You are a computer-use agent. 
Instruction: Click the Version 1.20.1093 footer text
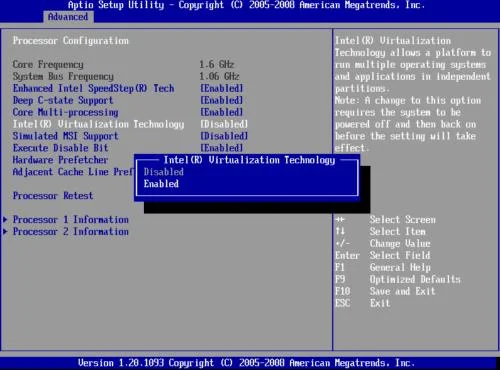[x=246, y=363]
